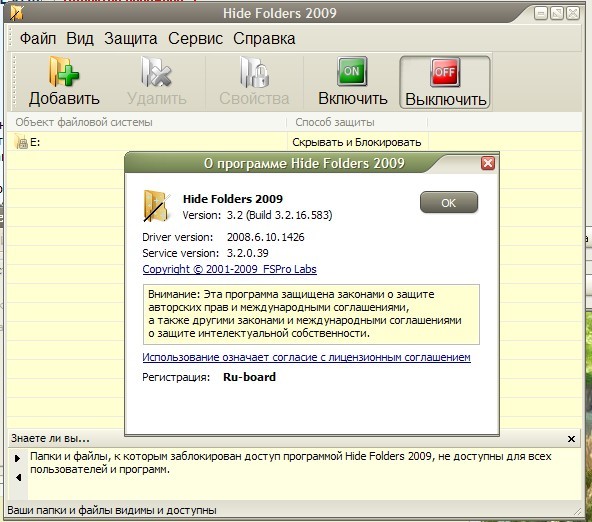Click the Внимание copyright notice box
The image size is (592, 522).
coord(311,314)
